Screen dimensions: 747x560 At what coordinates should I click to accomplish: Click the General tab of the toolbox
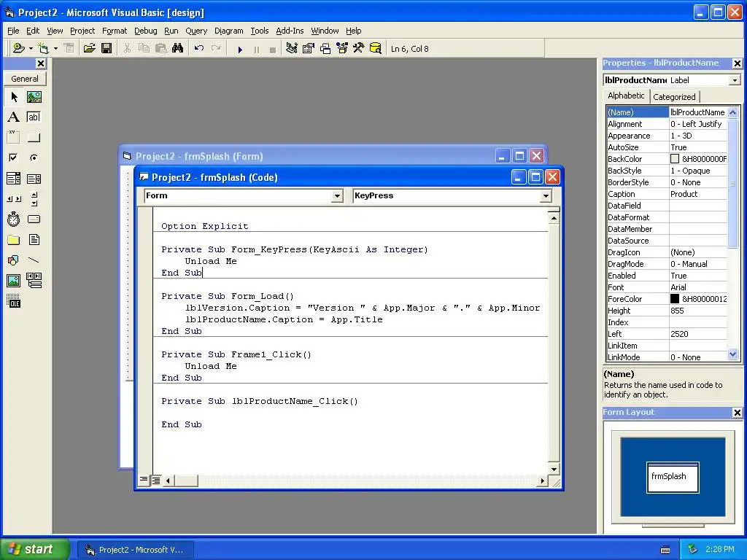click(x=25, y=79)
